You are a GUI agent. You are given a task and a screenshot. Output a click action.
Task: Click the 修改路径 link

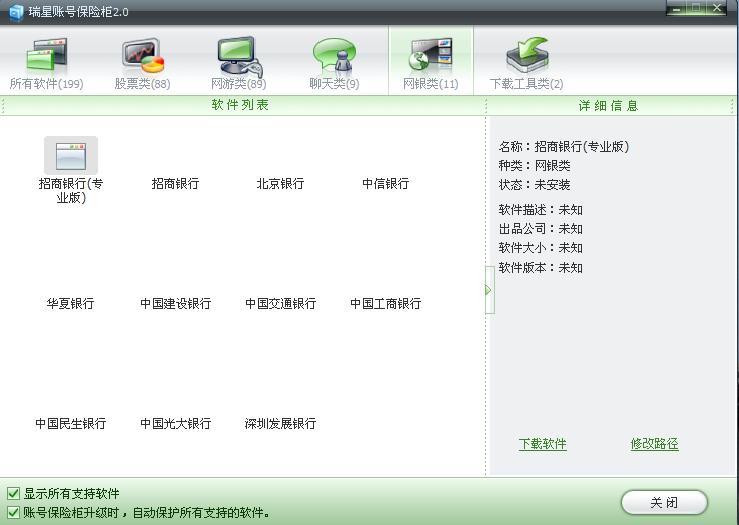[654, 443]
